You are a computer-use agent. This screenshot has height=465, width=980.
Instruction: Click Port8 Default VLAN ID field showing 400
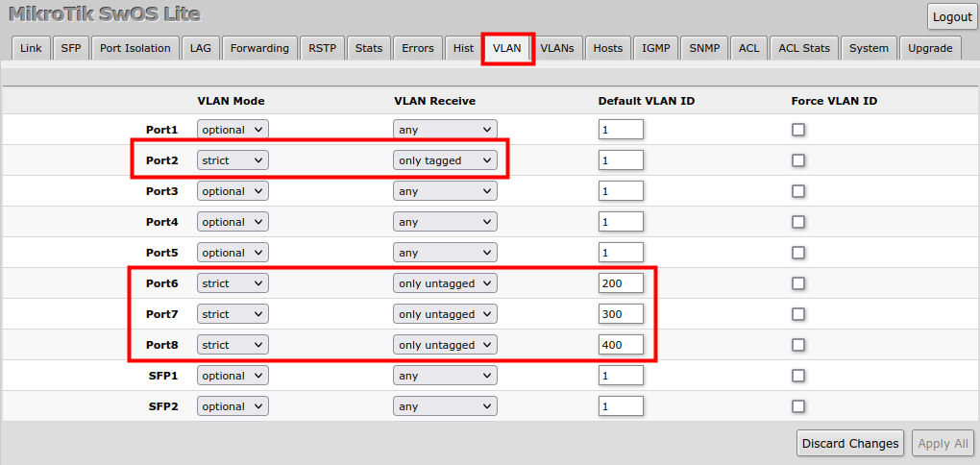[x=621, y=345]
